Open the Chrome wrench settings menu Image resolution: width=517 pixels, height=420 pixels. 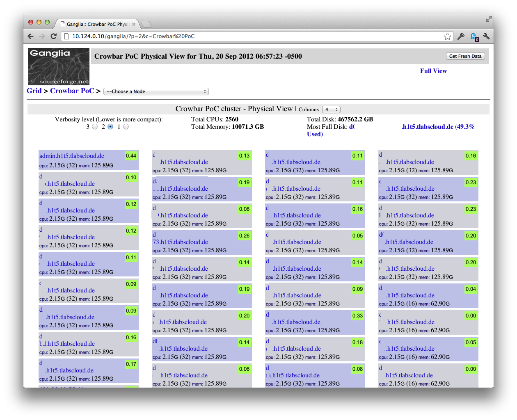487,37
